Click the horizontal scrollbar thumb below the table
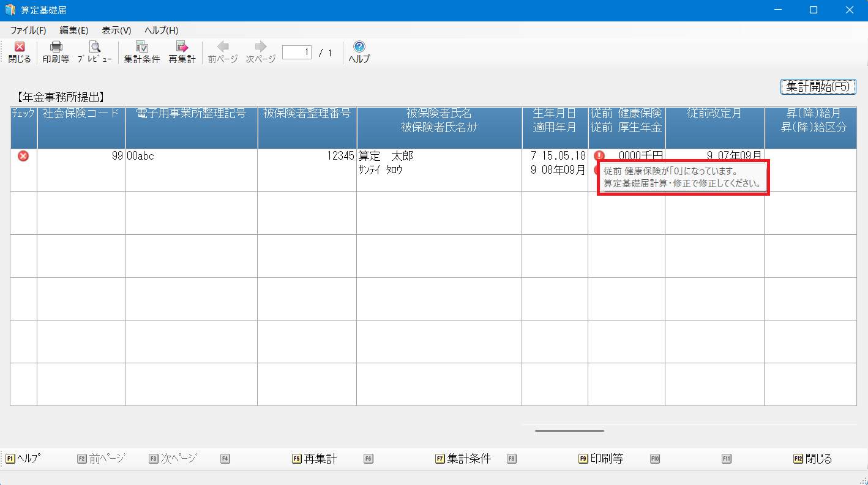Image resolution: width=868 pixels, height=485 pixels. [x=569, y=431]
